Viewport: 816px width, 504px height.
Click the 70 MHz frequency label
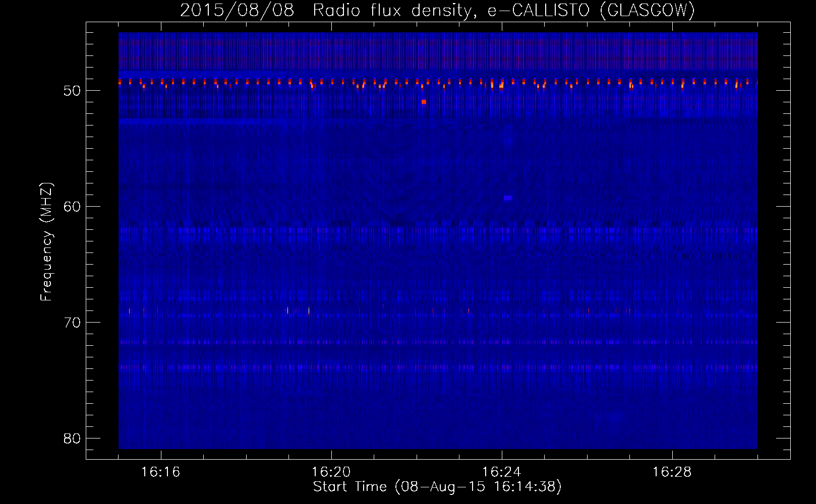pos(72,323)
